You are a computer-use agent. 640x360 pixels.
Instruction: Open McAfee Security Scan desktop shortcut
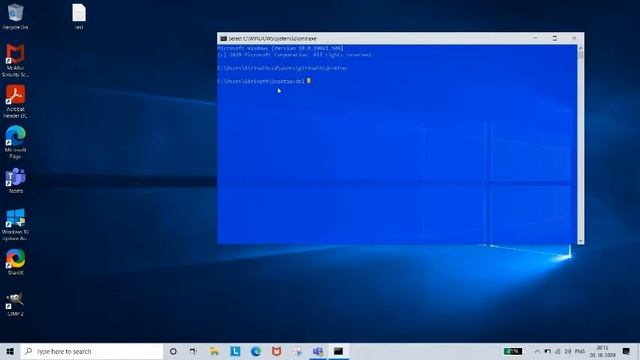[16, 60]
